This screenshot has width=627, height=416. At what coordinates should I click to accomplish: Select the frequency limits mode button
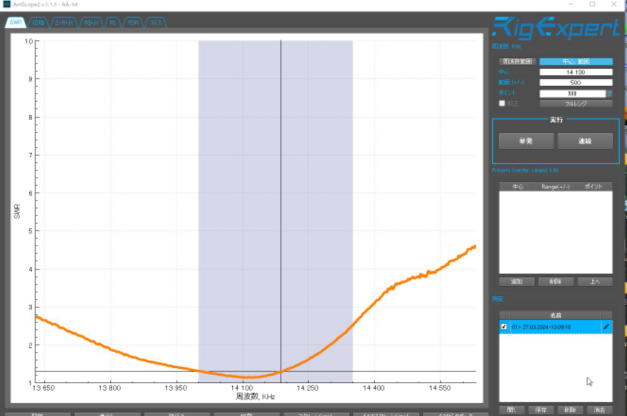[x=518, y=62]
